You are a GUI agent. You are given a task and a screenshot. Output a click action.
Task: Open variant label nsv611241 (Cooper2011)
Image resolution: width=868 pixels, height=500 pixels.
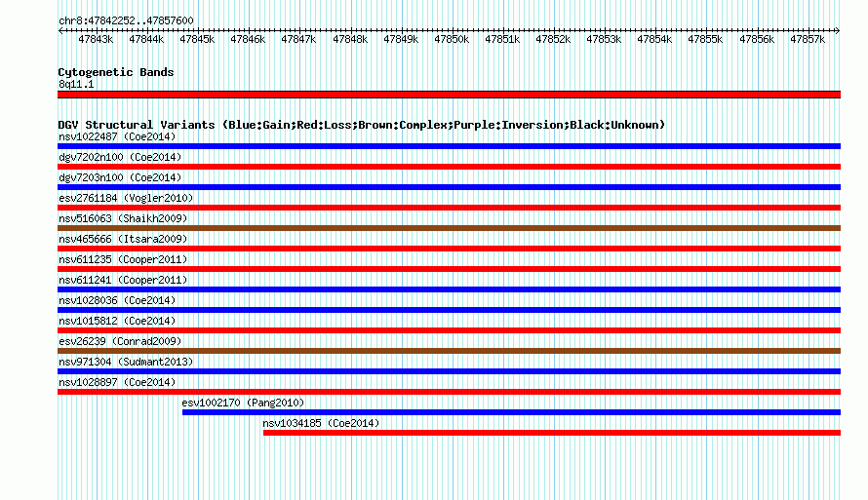[x=123, y=280]
